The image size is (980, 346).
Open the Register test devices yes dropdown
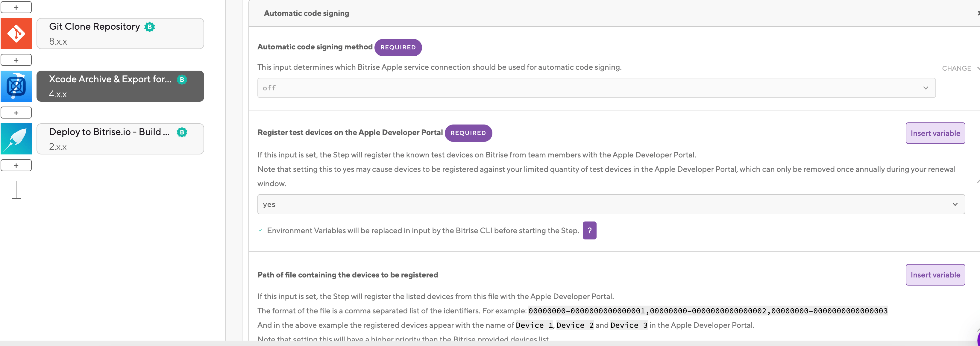611,204
